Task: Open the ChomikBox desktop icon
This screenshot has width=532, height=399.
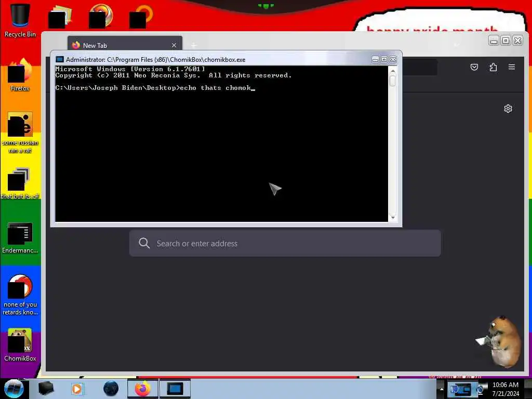Action: (x=20, y=345)
